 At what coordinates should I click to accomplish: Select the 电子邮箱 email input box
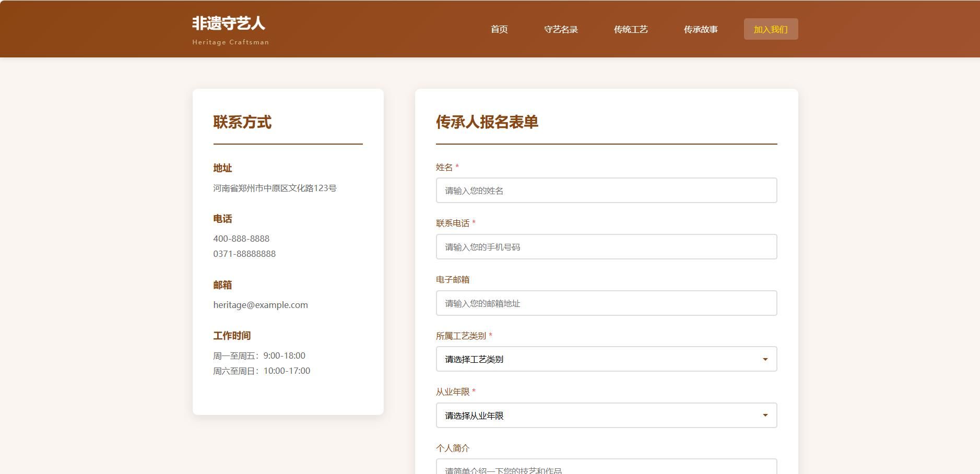click(x=606, y=303)
